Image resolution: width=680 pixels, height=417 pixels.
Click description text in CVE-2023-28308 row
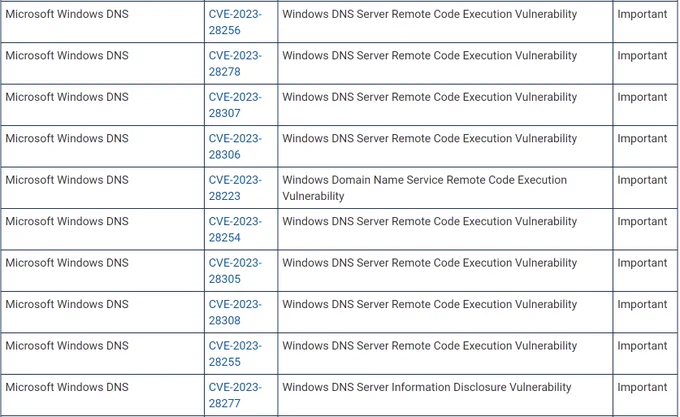point(430,304)
